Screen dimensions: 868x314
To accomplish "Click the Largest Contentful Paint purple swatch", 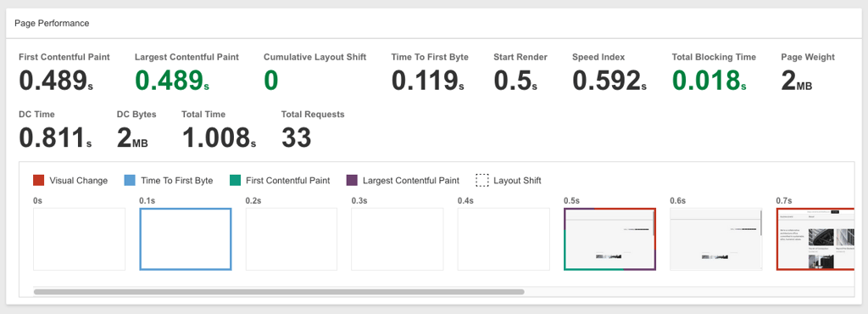I will coord(352,180).
